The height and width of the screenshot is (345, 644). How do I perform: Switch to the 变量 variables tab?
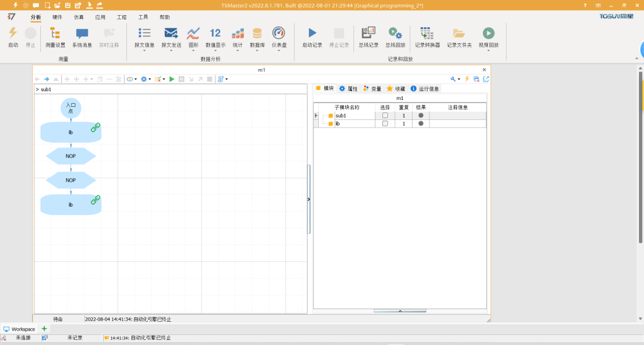coord(372,89)
